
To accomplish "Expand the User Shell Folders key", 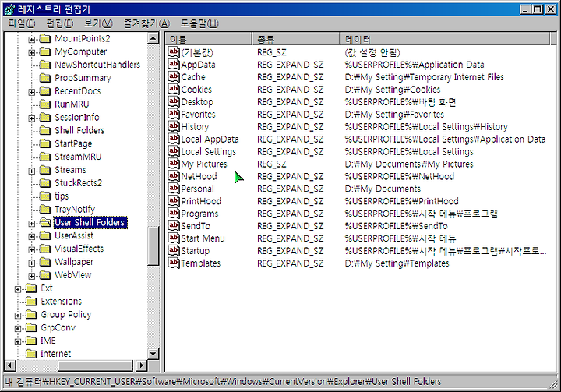I will (31, 224).
